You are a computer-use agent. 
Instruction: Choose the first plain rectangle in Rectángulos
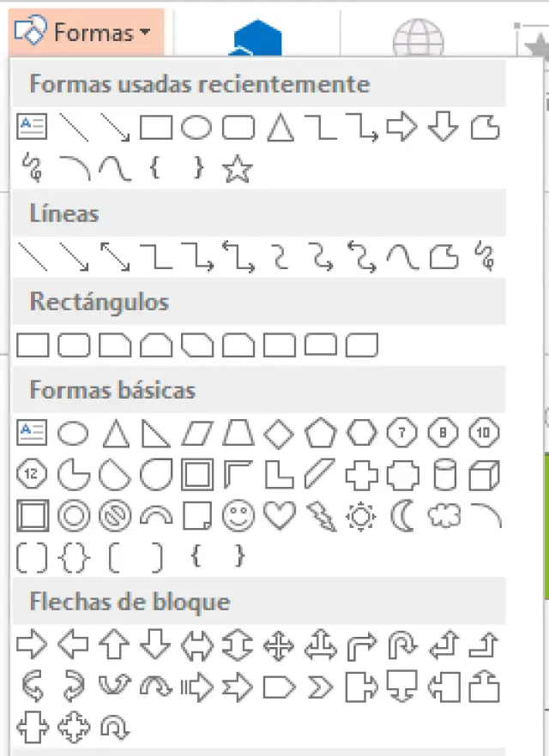[33, 345]
